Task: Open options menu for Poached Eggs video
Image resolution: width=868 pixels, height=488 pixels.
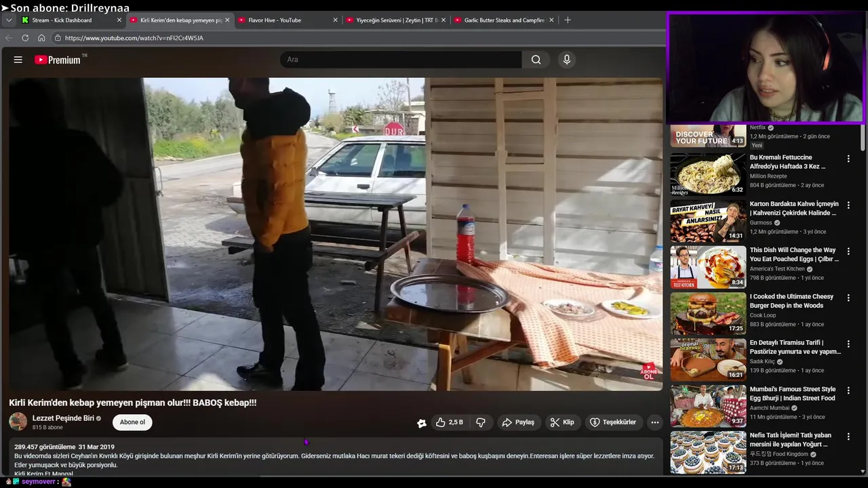Action: [848, 251]
